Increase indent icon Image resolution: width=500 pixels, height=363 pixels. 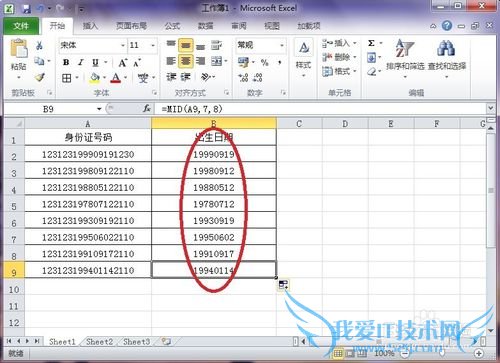tap(185, 77)
